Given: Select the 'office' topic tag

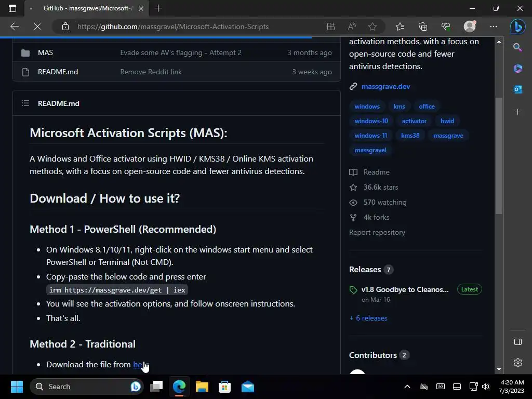Looking at the screenshot, I should click(427, 107).
